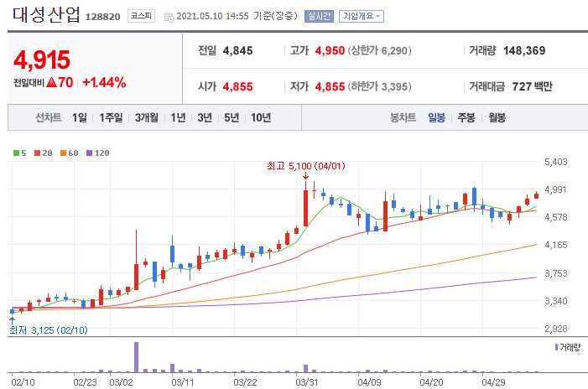The height and width of the screenshot is (389, 588).
Task: Select the 3개월 line chart tab
Action: point(147,117)
